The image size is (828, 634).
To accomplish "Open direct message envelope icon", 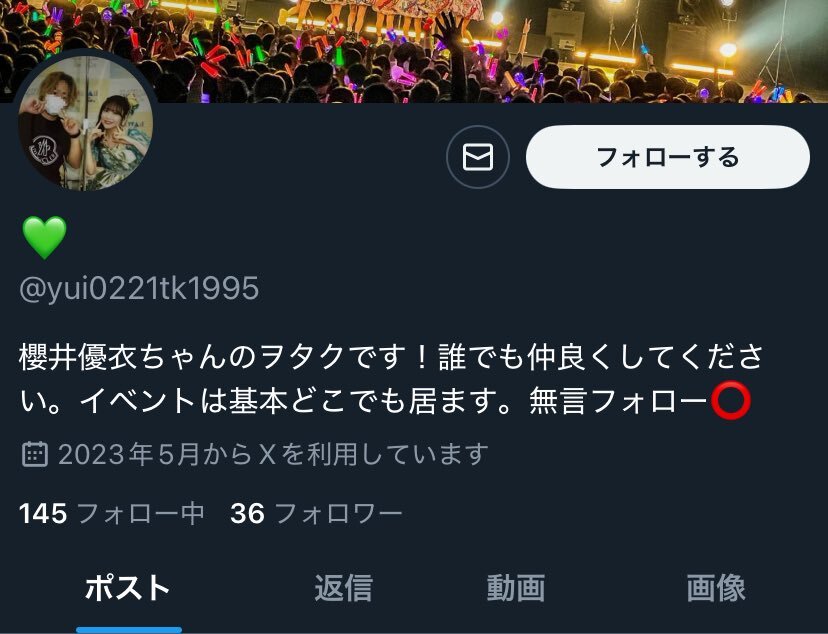I will point(478,157).
